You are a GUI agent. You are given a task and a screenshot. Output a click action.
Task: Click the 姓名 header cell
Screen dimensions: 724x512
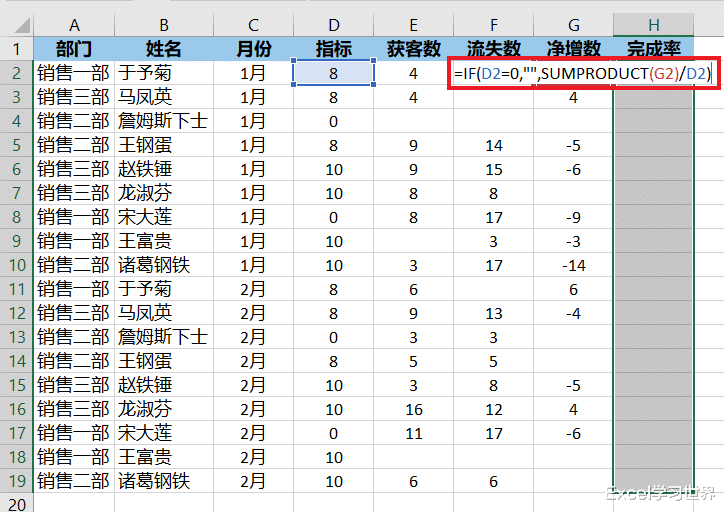pyautogui.click(x=164, y=49)
